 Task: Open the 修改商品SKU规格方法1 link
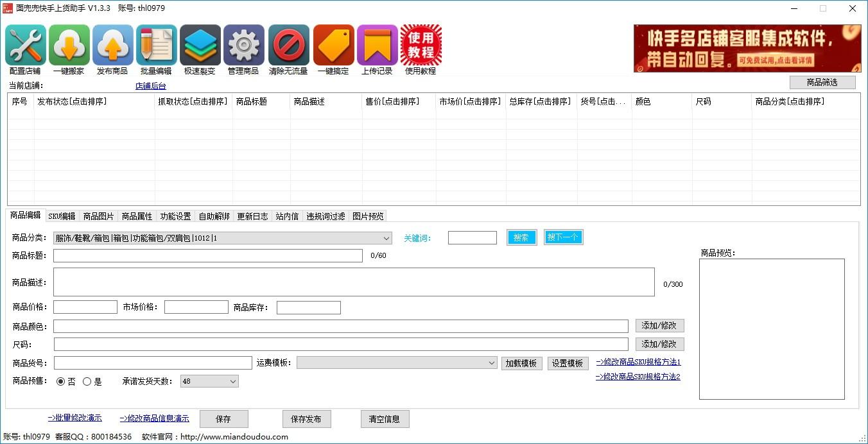click(x=638, y=363)
